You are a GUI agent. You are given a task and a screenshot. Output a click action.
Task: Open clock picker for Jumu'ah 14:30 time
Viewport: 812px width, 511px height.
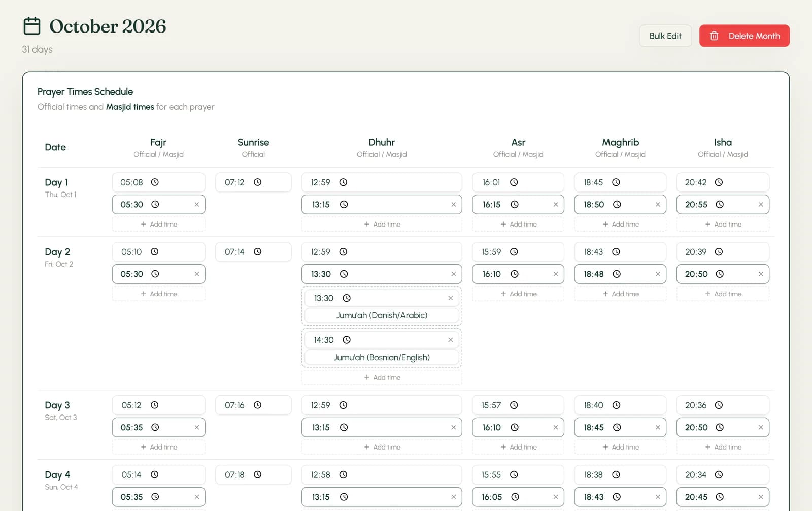(346, 340)
